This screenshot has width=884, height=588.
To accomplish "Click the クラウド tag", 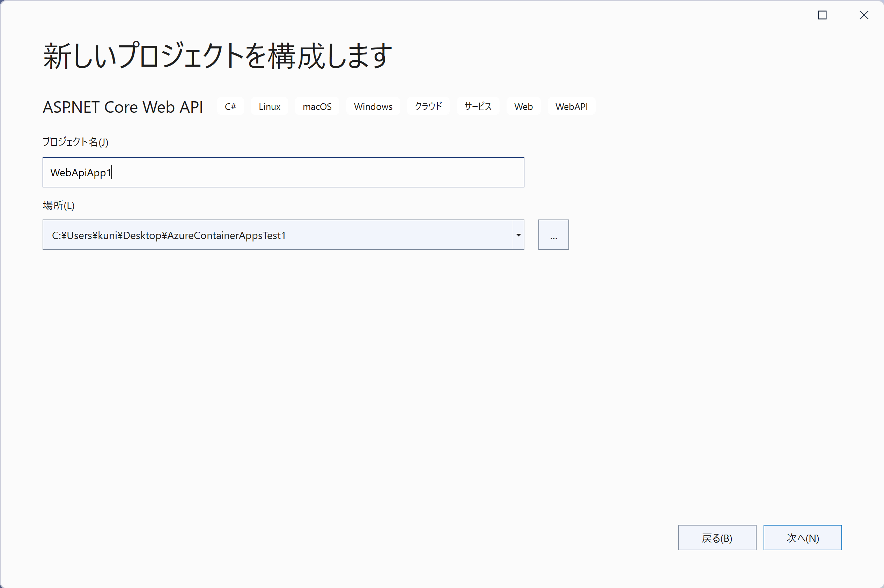I will click(x=428, y=106).
